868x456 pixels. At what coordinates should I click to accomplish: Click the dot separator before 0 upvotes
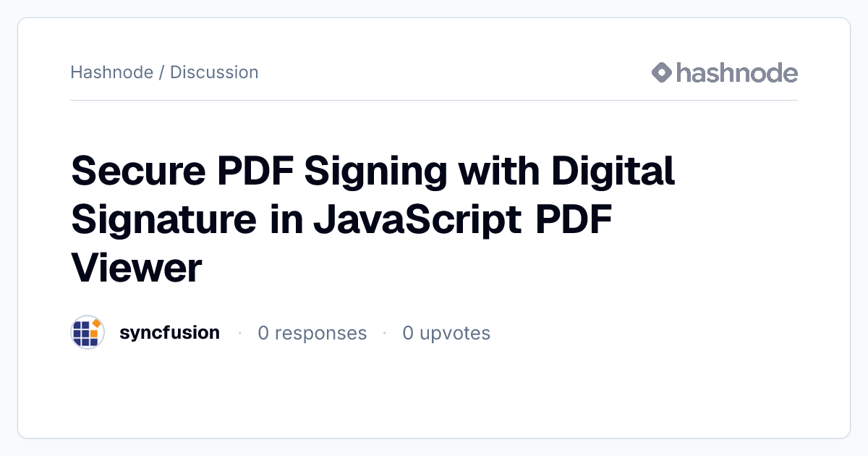click(x=385, y=333)
